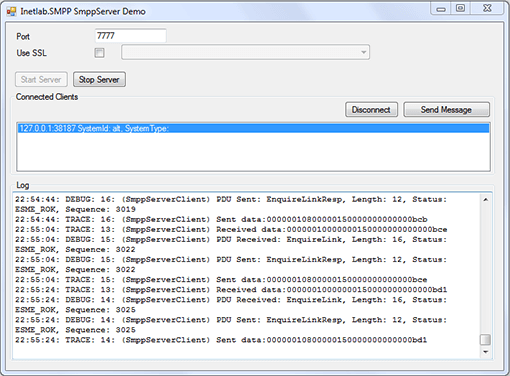Click the Connected Clients group label

tap(47, 97)
